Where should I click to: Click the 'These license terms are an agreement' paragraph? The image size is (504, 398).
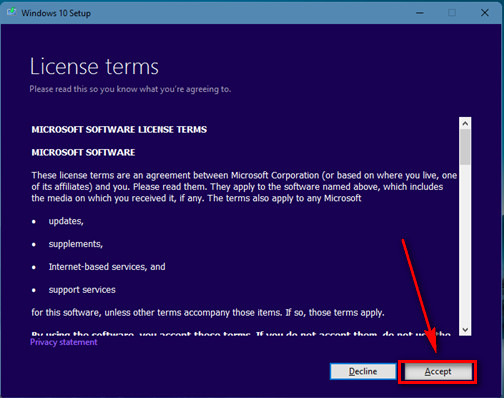244,187
